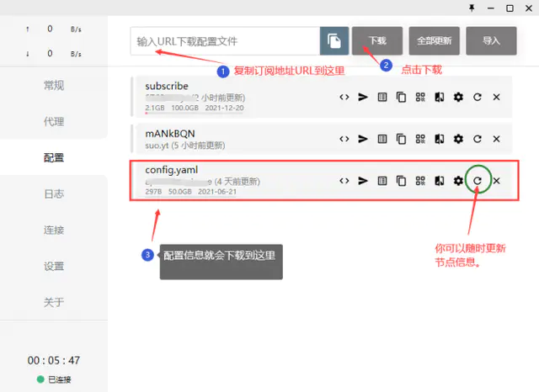Screen dimensions: 539x392
Task: Click the 导入 (Import) button
Action: (491, 40)
